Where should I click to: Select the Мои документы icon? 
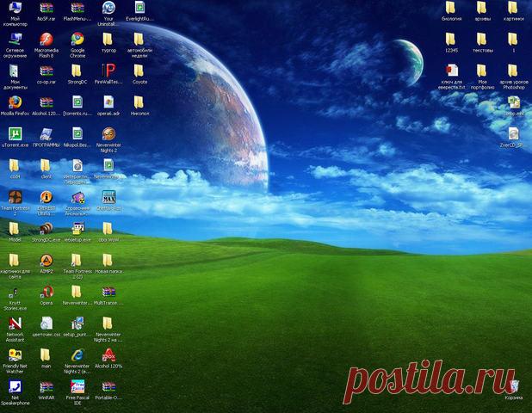coord(15,71)
